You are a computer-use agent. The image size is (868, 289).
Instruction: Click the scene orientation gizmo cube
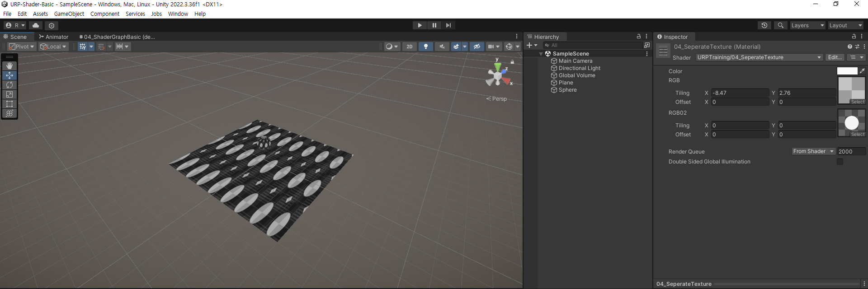497,75
